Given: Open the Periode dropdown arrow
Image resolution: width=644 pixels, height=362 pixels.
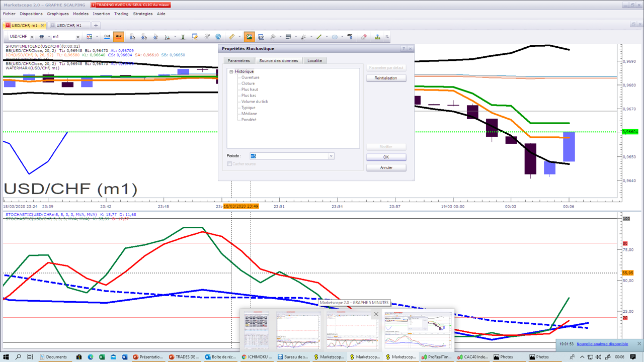Looking at the screenshot, I should coord(331,156).
